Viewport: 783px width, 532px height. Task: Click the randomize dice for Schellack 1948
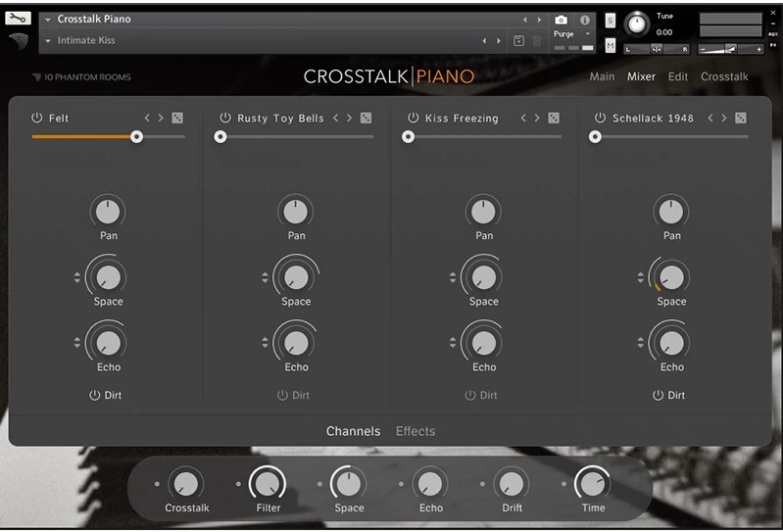click(741, 118)
